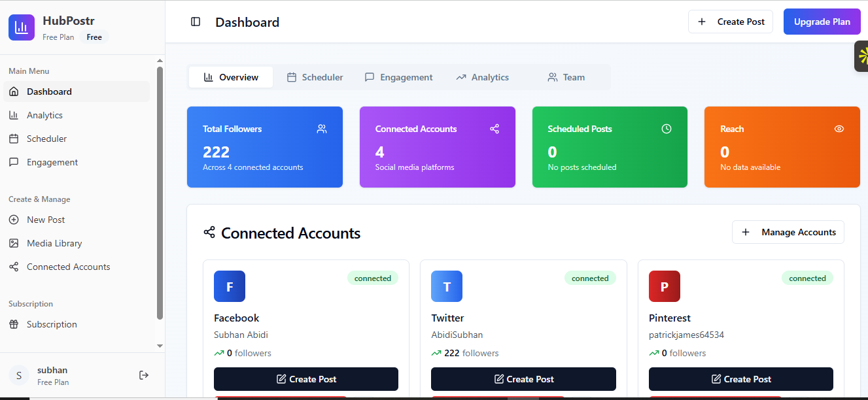Click the logout arrow icon beside subhan
This screenshot has height=400, width=868.
tap(144, 375)
